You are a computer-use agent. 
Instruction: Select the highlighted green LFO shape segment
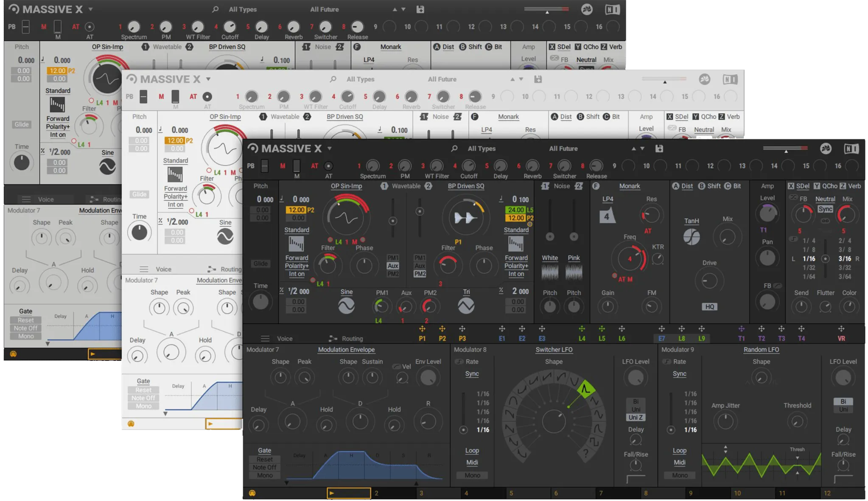coord(585,388)
